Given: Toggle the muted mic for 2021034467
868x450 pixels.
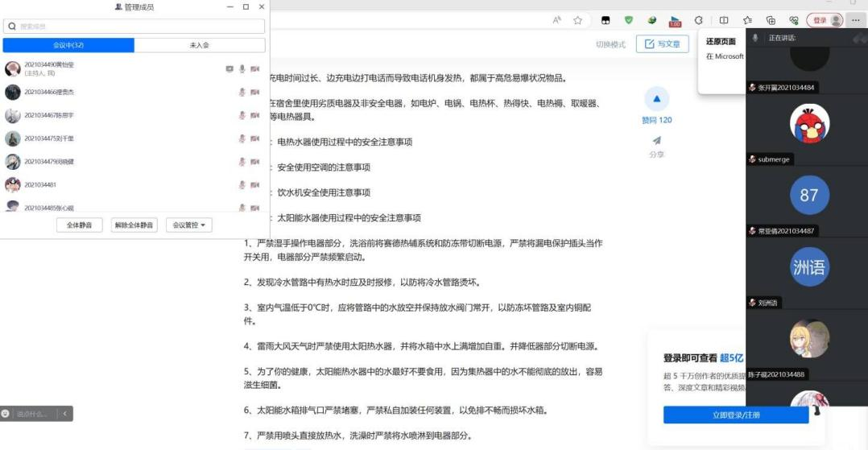Looking at the screenshot, I should 242,116.
